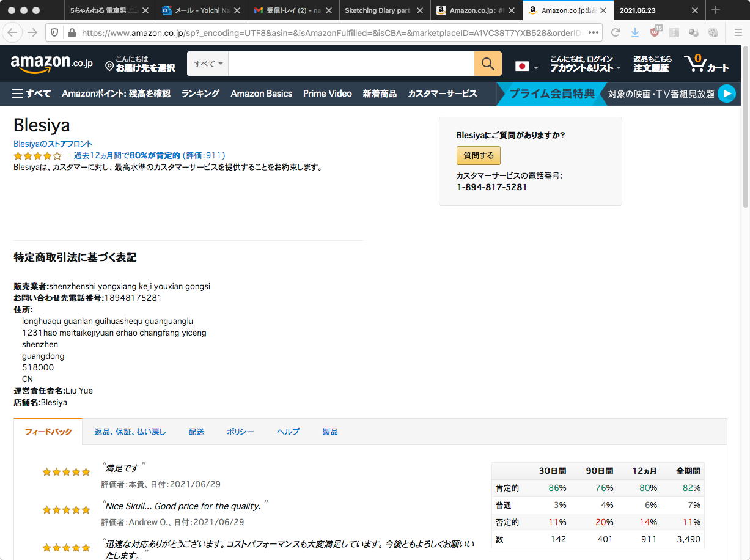Click the browser back arrow button

pos(12,32)
